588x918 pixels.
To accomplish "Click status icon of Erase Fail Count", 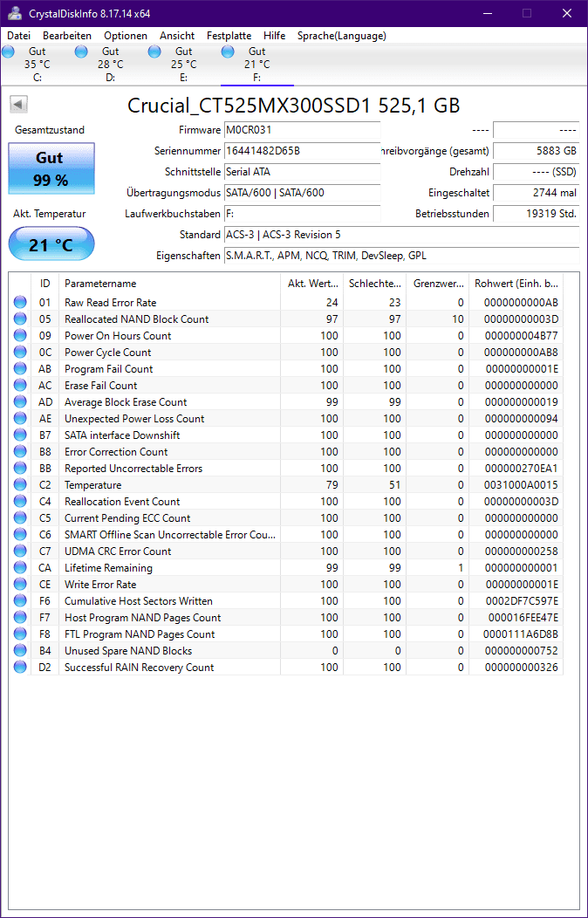I will pos(20,385).
